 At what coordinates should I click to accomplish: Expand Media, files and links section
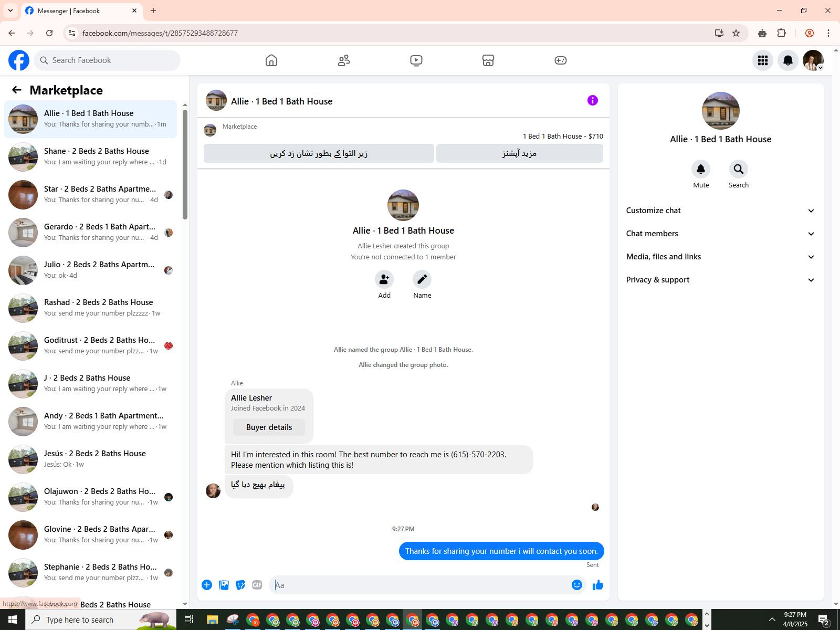(x=720, y=257)
